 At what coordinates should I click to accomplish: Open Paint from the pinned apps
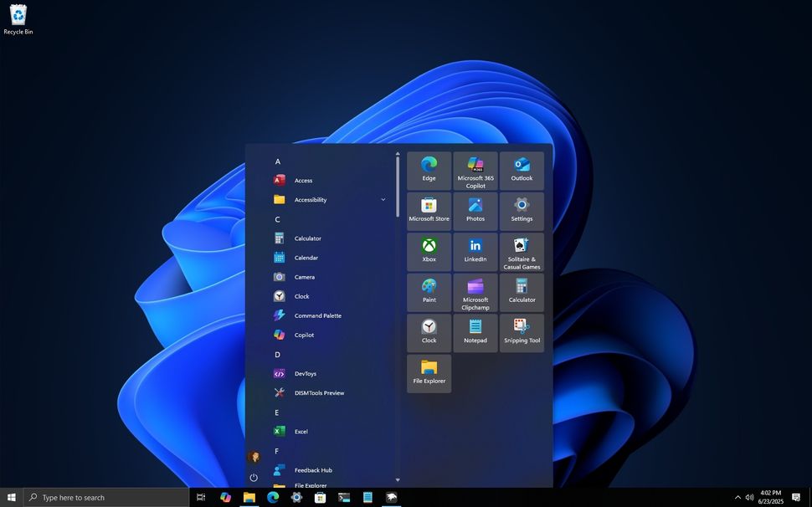[x=429, y=291]
